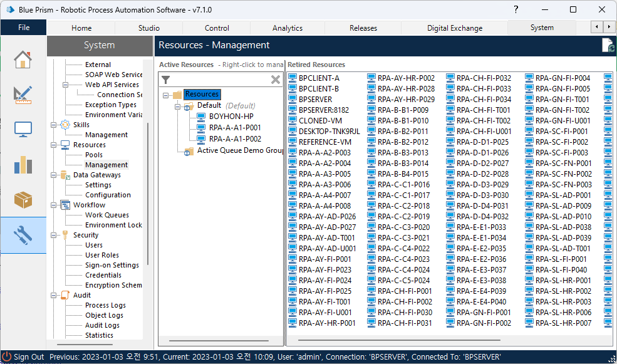Open Exception Types in system tree
Viewport: 617px width, 364px height.
tap(111, 105)
